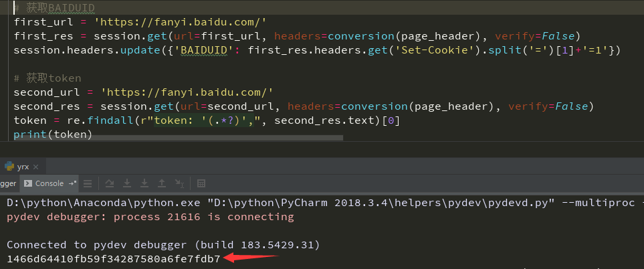Click the Run to Cursor icon
The width and height of the screenshot is (644, 269).
pos(179,183)
